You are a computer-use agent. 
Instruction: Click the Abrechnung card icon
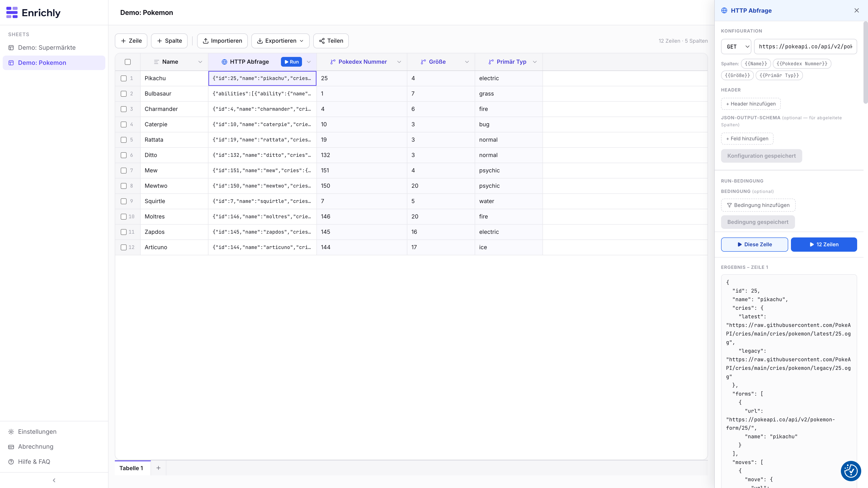[x=11, y=447]
